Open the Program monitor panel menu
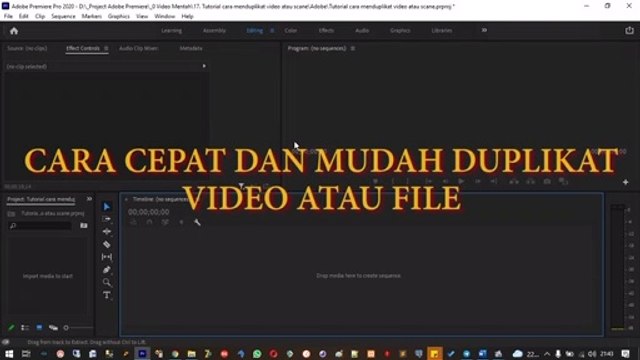The width and height of the screenshot is (640, 360). pyautogui.click(x=353, y=48)
